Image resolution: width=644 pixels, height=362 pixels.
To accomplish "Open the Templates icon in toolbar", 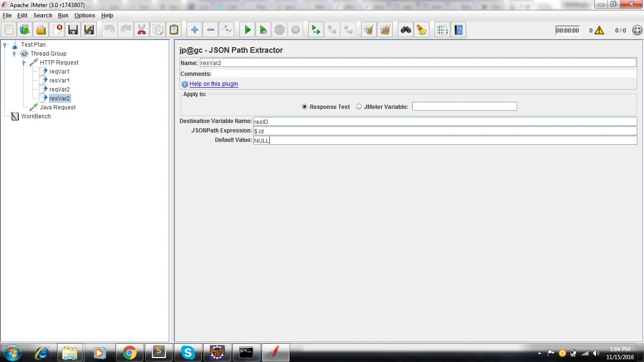I will (x=25, y=30).
